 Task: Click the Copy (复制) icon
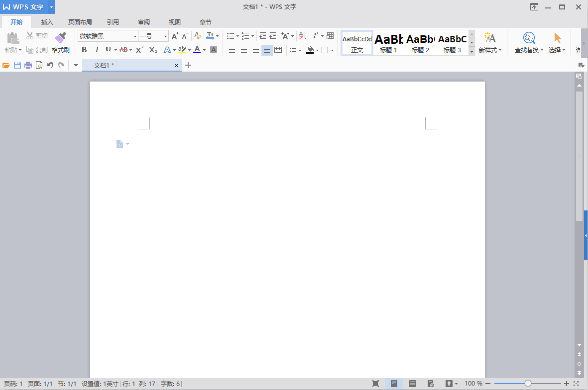click(x=30, y=50)
